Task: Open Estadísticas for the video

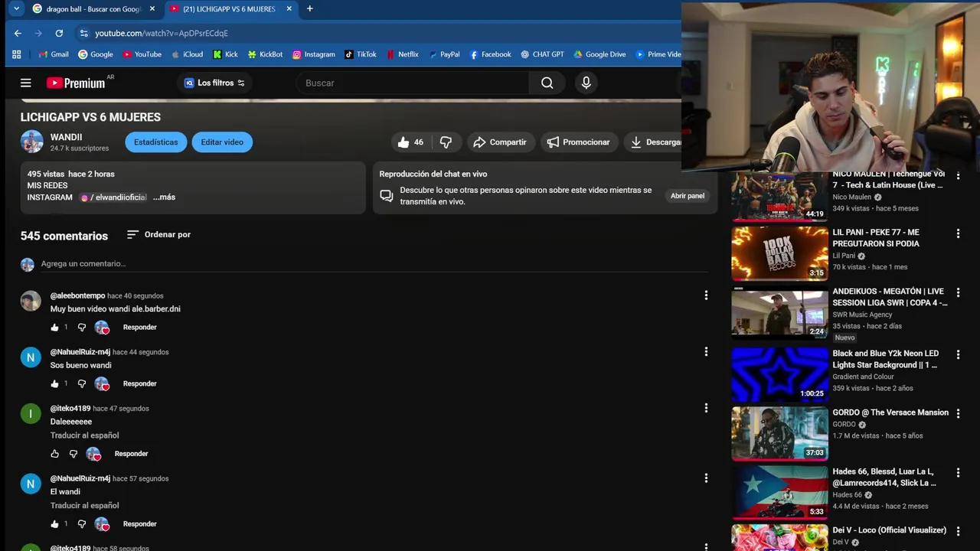Action: 156,142
